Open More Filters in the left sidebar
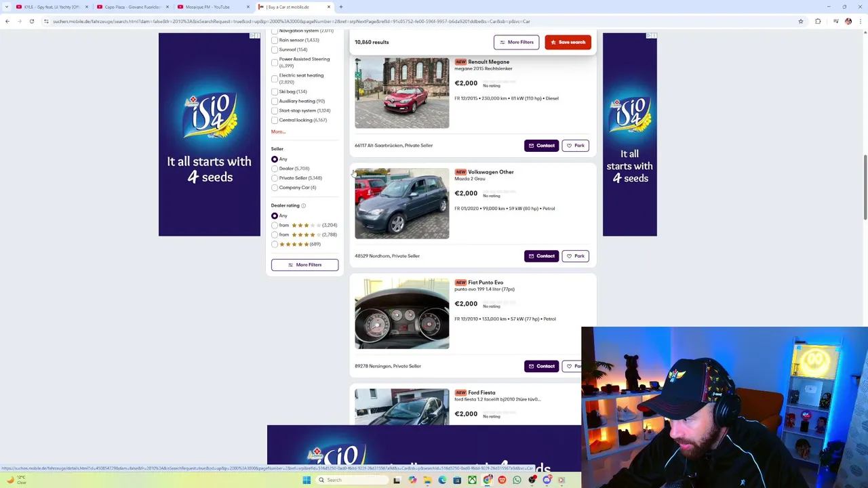 [x=304, y=264]
